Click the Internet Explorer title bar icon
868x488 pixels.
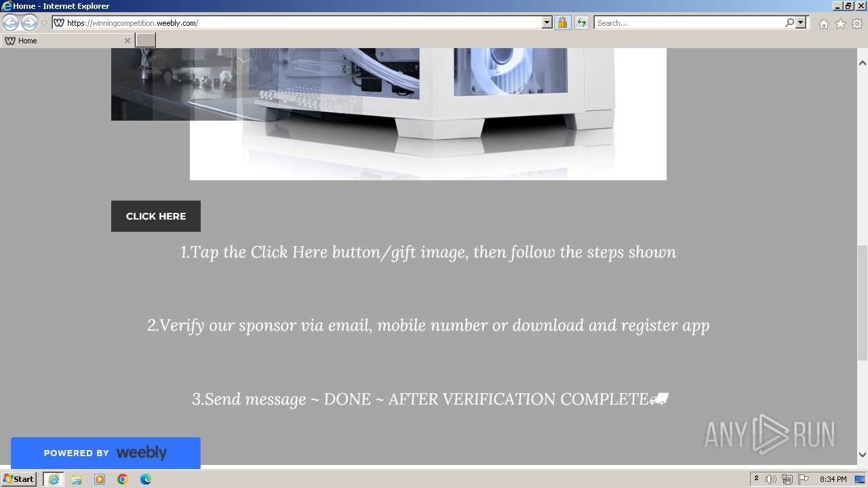tap(7, 6)
